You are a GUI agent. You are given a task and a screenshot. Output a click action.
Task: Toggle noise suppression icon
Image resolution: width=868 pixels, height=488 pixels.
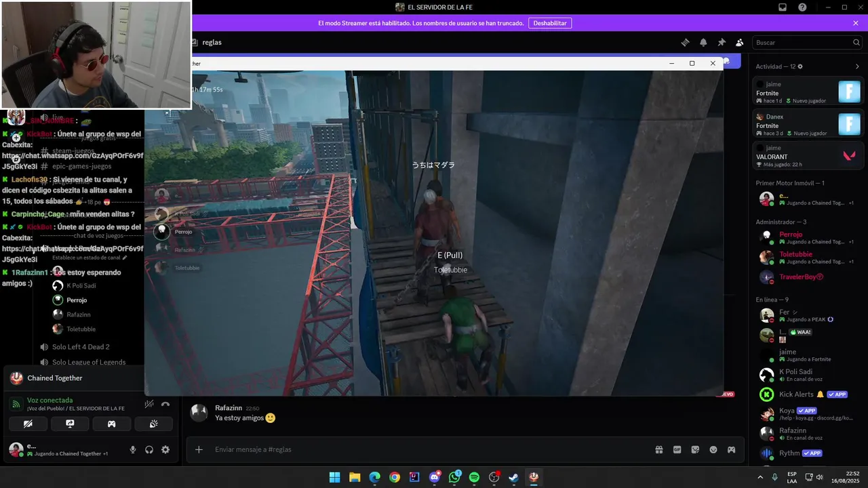[x=149, y=404]
